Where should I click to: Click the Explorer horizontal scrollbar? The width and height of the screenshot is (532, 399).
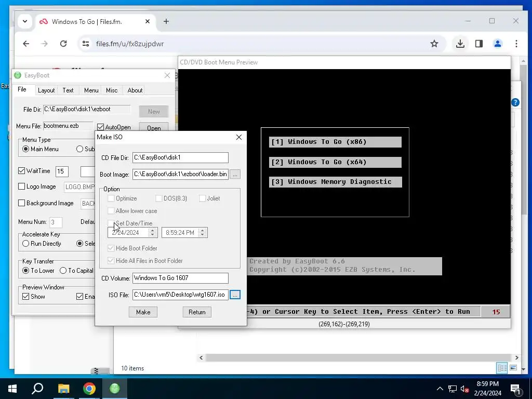tap(358, 357)
